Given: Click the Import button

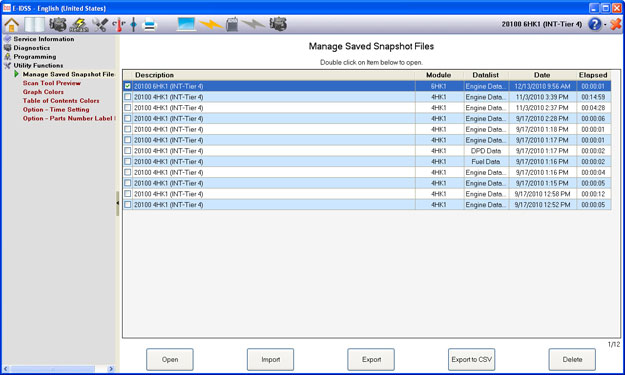Looking at the screenshot, I should tap(270, 359).
